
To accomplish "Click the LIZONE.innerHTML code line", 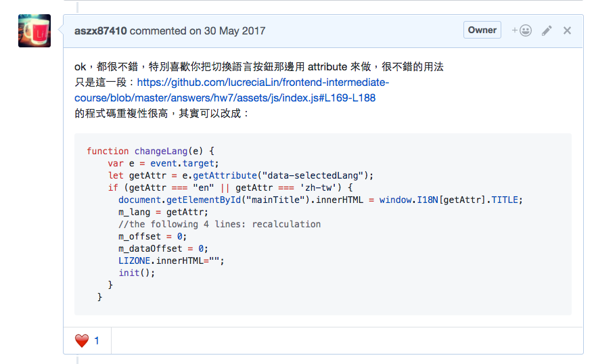I will 171,260.
